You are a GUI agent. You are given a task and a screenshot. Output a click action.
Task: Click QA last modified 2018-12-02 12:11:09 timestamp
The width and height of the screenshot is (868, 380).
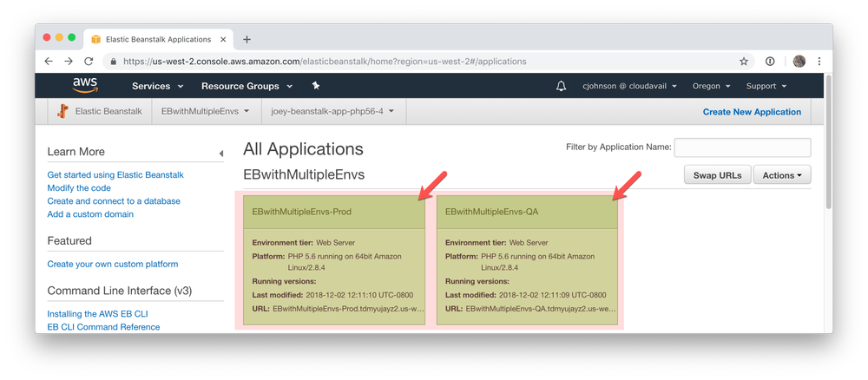click(552, 295)
